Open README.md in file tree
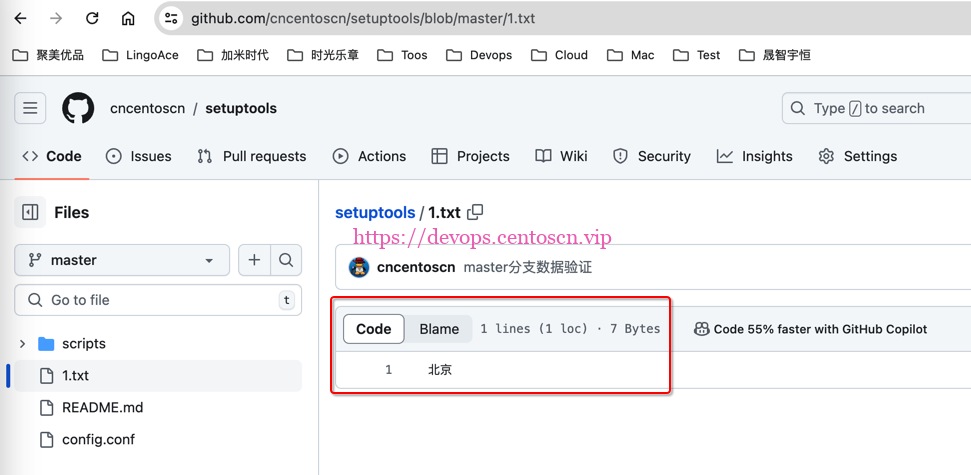971x475 pixels. 102,407
